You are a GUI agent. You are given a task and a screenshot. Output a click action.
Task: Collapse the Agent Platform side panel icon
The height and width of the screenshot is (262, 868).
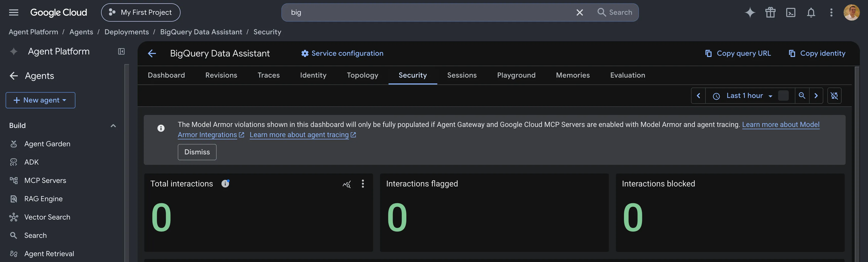click(x=121, y=51)
